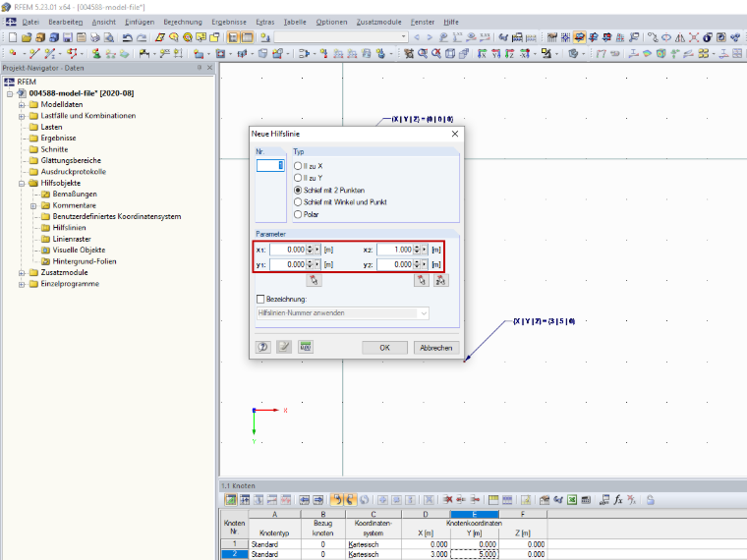Collapse the 004588-model-file root node
The height and width of the screenshot is (560, 747).
(10, 93)
